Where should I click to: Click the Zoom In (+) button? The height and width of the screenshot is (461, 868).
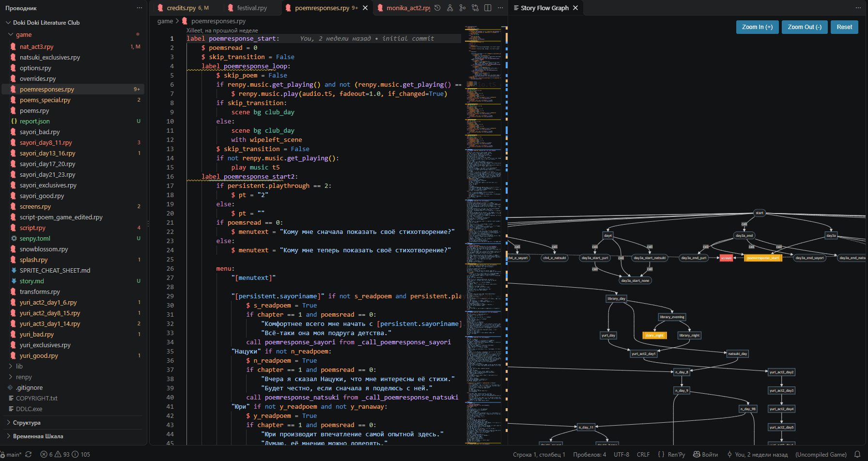pyautogui.click(x=758, y=27)
